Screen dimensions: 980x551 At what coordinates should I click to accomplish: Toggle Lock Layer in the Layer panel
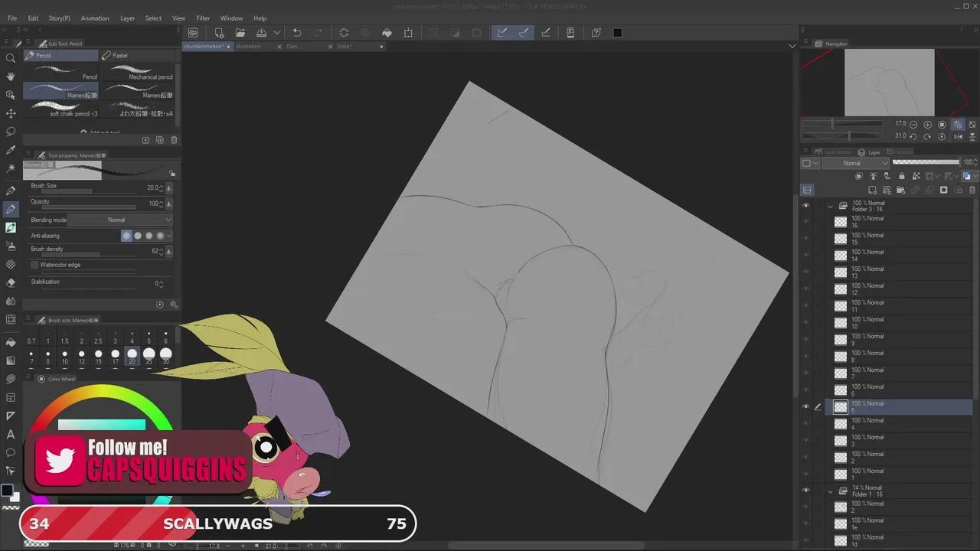(x=901, y=177)
